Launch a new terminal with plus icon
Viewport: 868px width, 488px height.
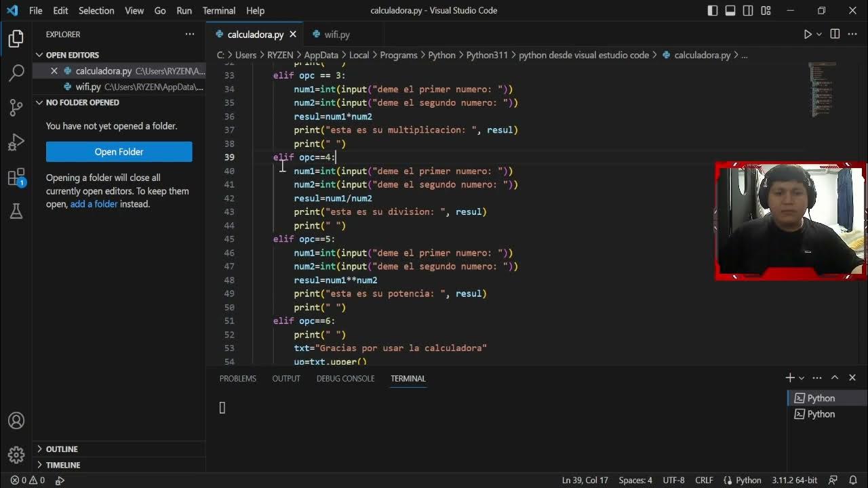point(790,378)
